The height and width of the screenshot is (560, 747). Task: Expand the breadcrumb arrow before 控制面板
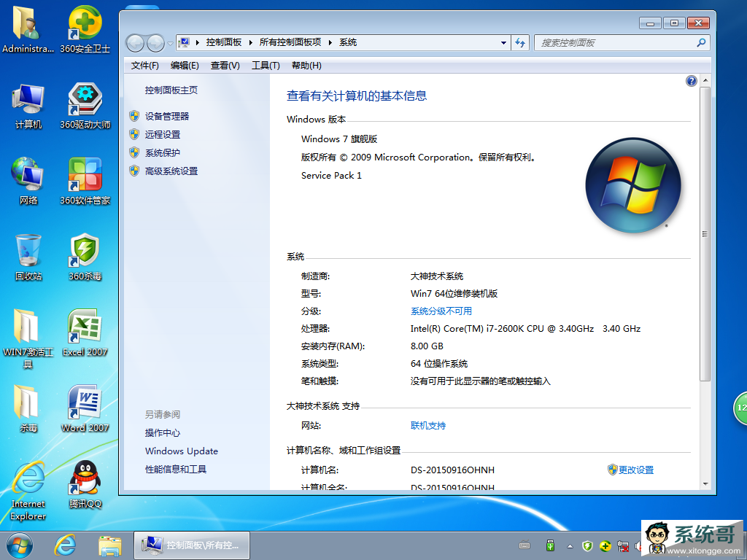pos(197,43)
